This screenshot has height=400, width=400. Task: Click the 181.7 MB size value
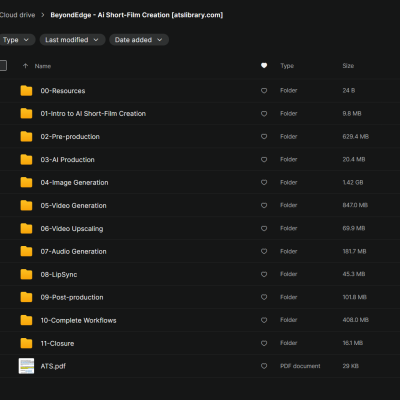(x=354, y=251)
